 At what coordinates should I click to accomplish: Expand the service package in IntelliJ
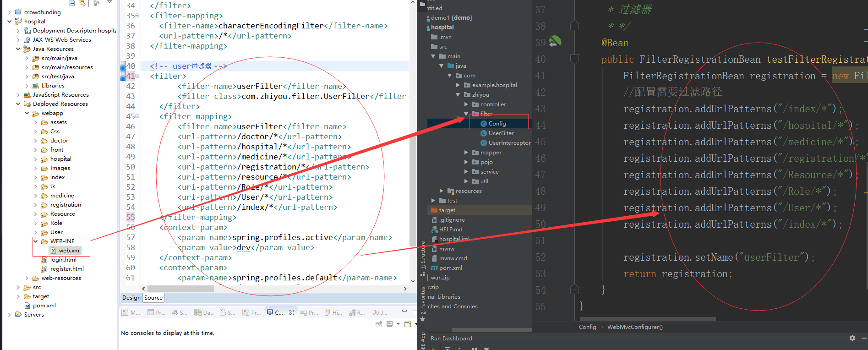pos(466,172)
